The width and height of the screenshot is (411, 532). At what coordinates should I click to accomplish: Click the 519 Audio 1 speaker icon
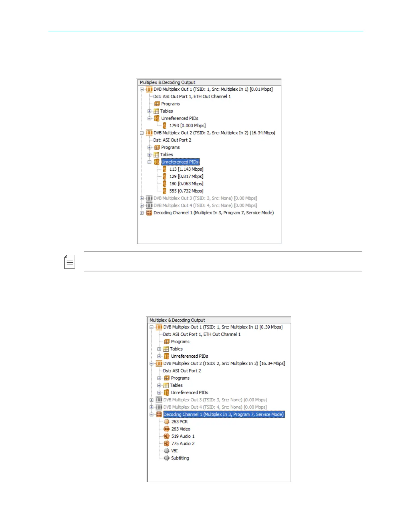click(x=167, y=436)
